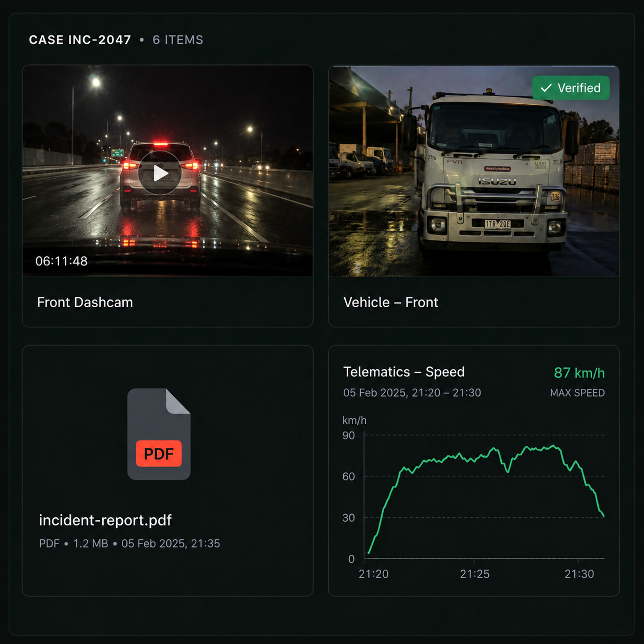The image size is (644, 644).
Task: Click the Verified badge on truck photo
Action: pos(571,88)
